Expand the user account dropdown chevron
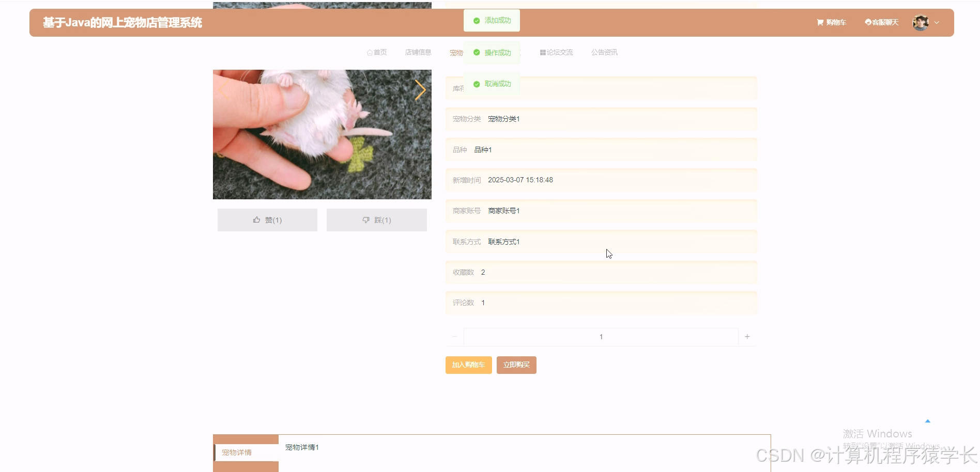980x472 pixels. (x=936, y=23)
